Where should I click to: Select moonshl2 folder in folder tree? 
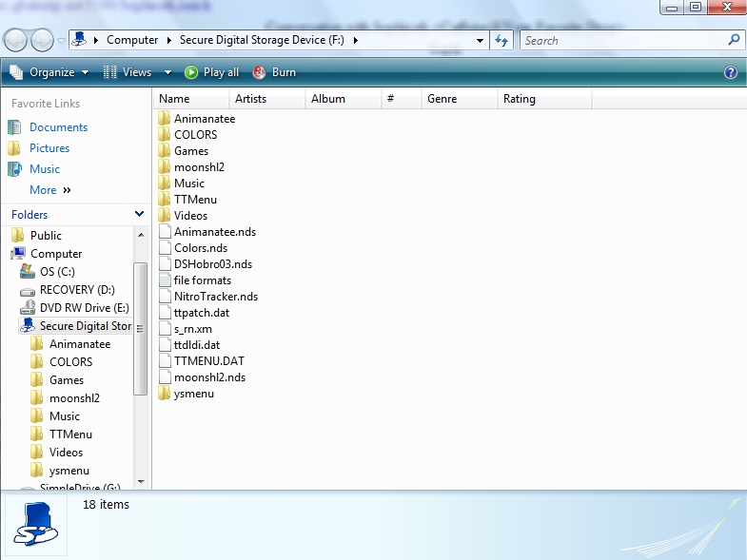coord(74,398)
